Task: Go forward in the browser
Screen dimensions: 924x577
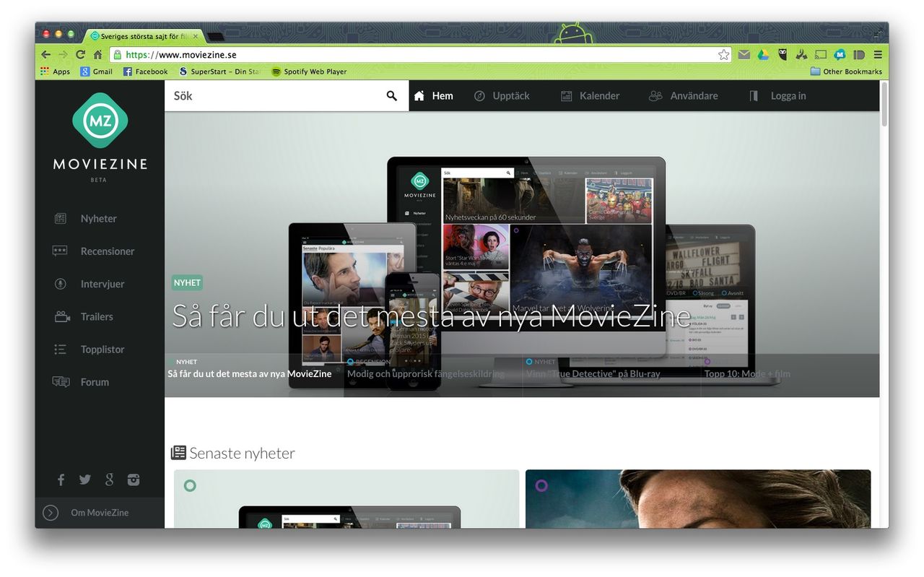Action: click(x=63, y=55)
